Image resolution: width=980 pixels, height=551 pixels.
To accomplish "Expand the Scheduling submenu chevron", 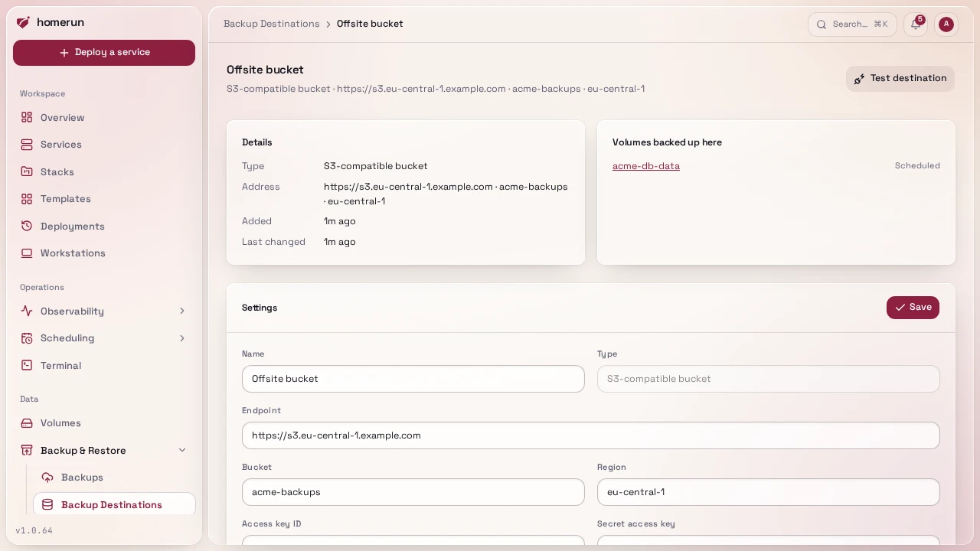I will [182, 338].
